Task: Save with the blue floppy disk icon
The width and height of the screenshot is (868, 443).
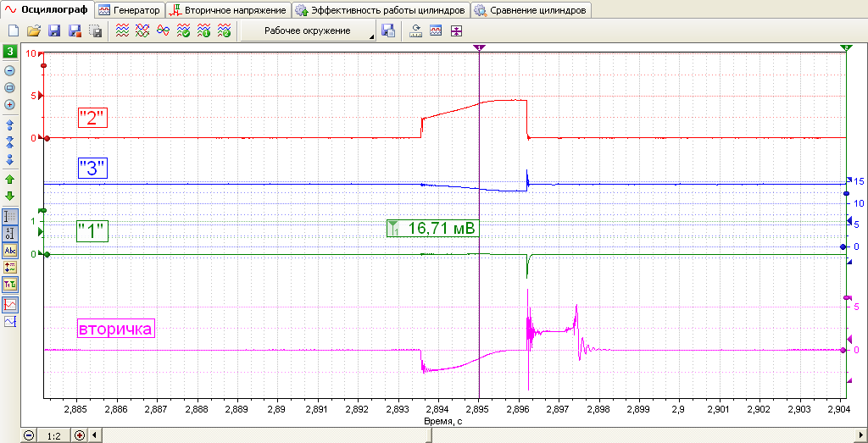Action: pos(54,31)
